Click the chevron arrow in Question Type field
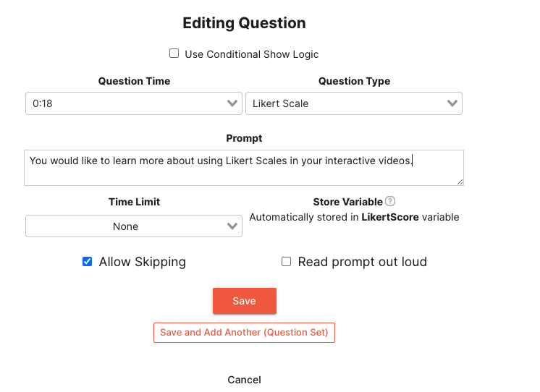Viewport: 540px width, 392px height. click(452, 103)
